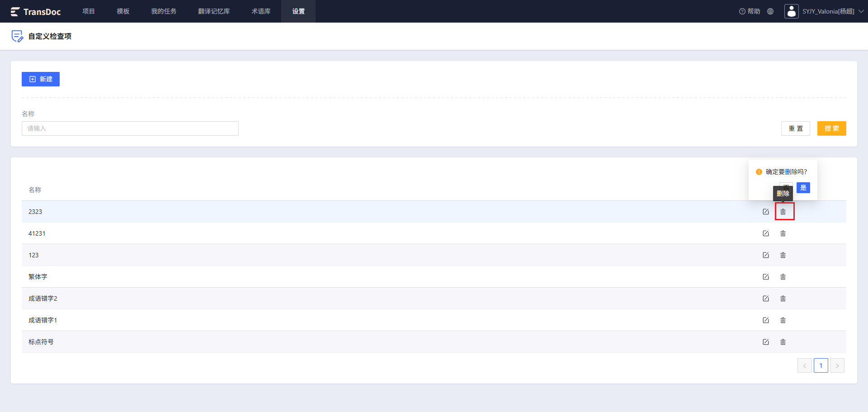Image resolution: width=868 pixels, height=412 pixels.
Task: Click the edit icon for 标点符号 row
Action: (766, 342)
